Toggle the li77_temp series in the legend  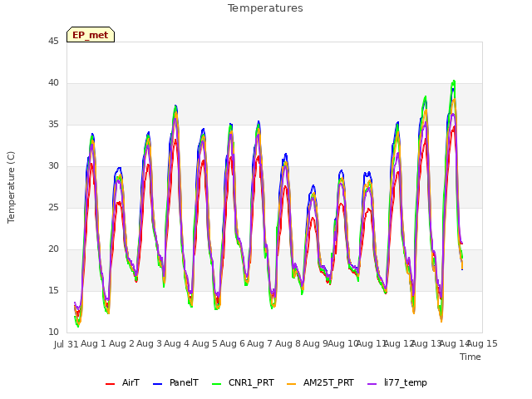[397, 382]
